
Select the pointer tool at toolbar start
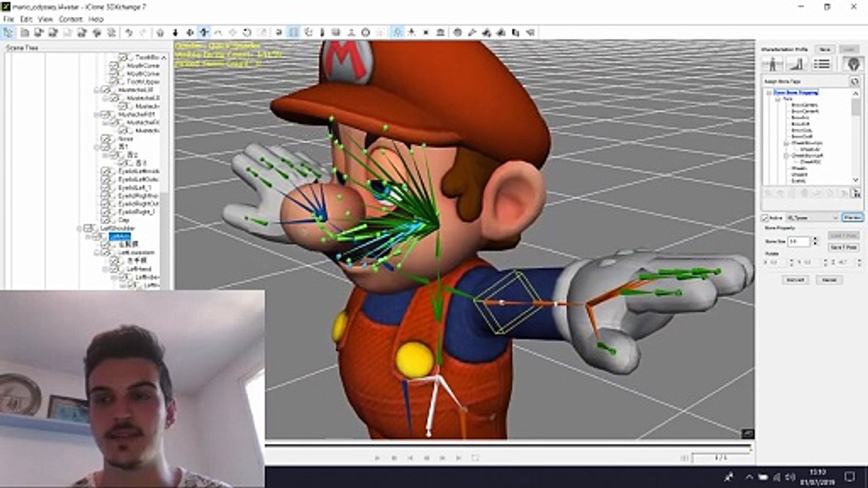8,33
